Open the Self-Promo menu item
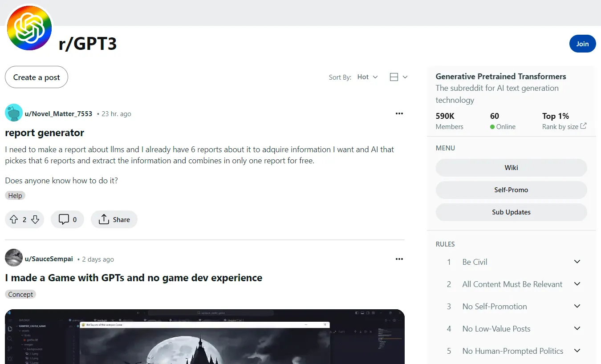This screenshot has width=601, height=364. [x=511, y=190]
